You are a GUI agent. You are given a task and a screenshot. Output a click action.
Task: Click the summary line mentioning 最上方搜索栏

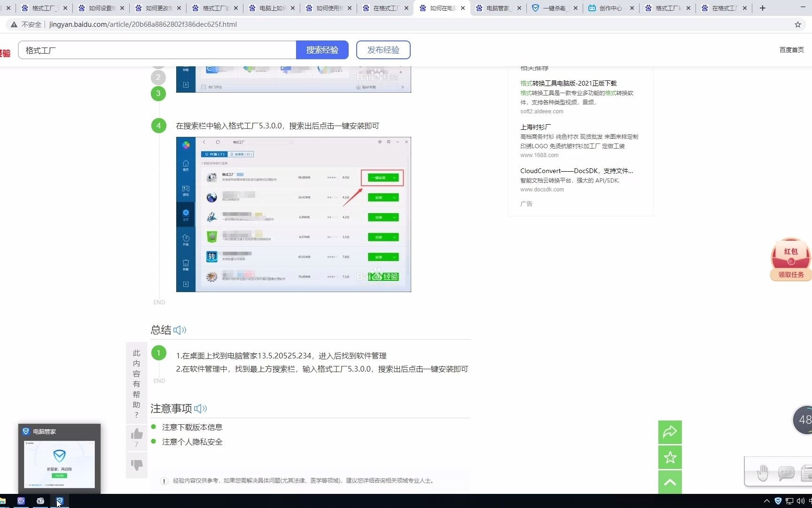tap(322, 369)
